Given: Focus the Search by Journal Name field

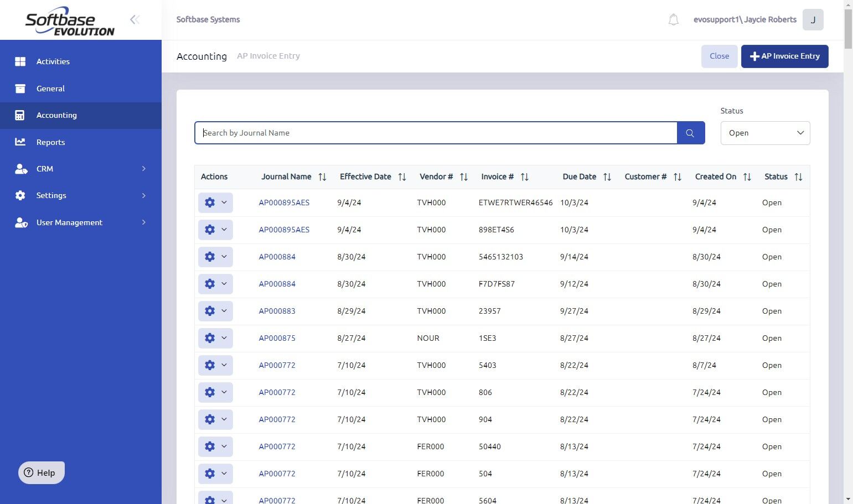Looking at the screenshot, I should [x=436, y=133].
